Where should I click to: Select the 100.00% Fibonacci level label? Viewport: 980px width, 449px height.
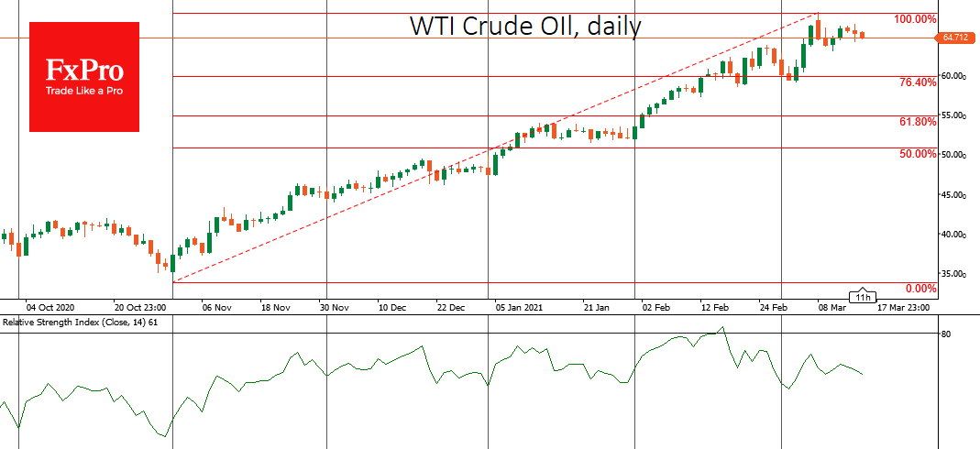pos(915,19)
